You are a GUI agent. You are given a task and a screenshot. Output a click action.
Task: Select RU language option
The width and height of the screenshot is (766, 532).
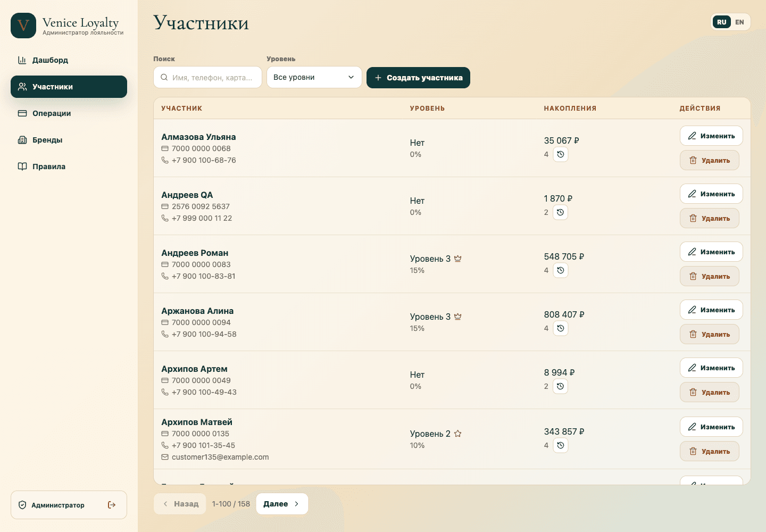(722, 22)
